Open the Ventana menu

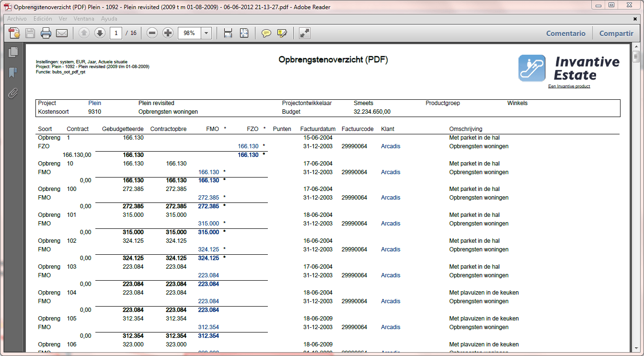[84, 19]
